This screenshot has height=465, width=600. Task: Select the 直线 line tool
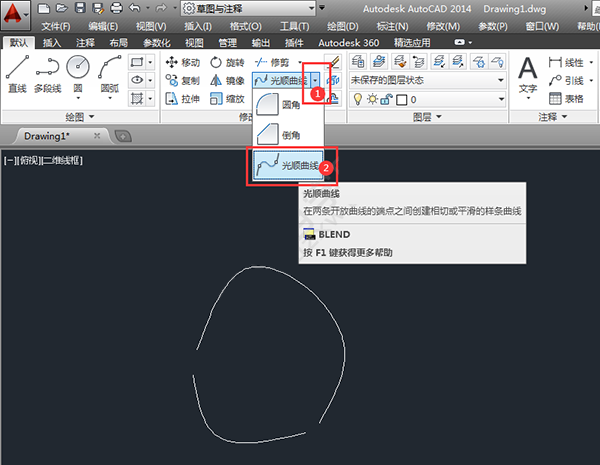(17, 75)
